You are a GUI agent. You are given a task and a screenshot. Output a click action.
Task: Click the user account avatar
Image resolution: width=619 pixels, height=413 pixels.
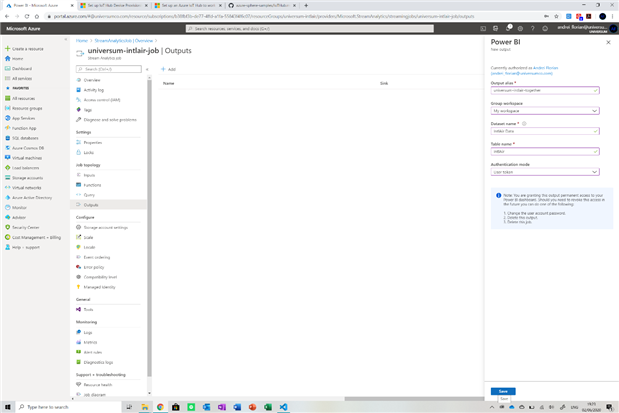pos(613,28)
